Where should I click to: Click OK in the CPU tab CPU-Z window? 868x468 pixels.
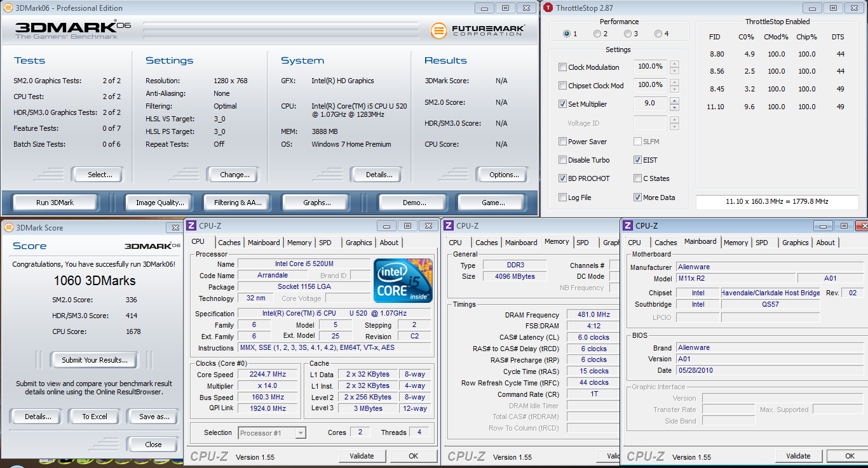tap(413, 456)
